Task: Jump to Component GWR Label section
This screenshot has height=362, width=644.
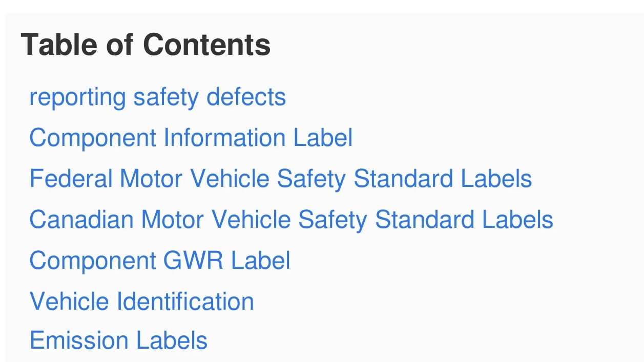Action: click(x=160, y=261)
